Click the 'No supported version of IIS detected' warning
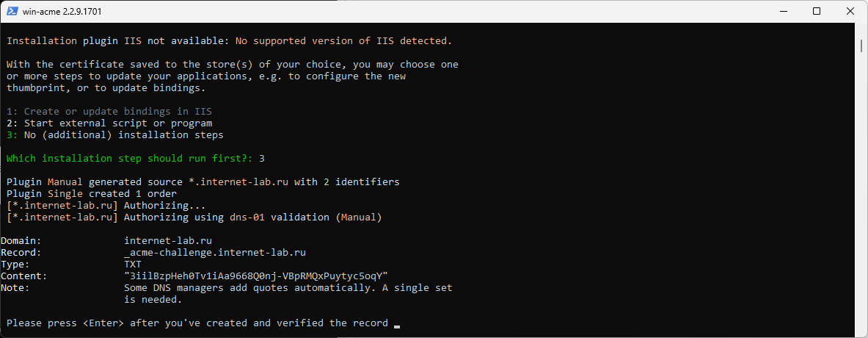Viewport: 868px width, 338px height. pos(344,41)
